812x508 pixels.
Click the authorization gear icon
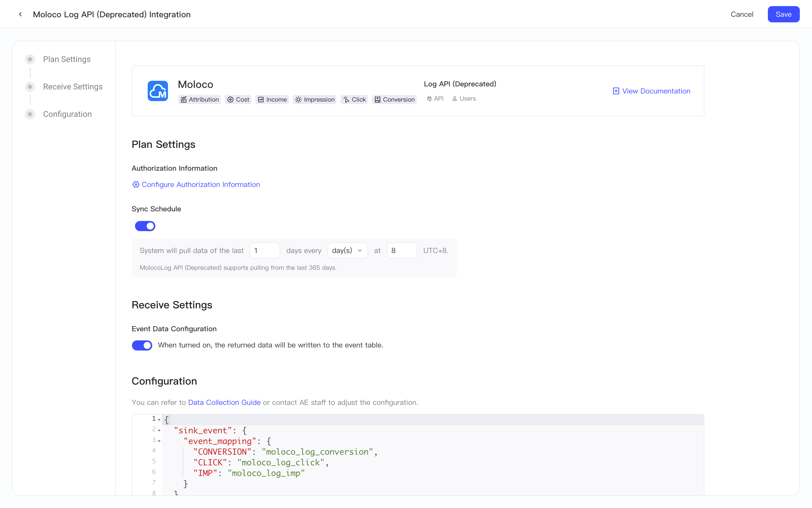[x=136, y=184]
